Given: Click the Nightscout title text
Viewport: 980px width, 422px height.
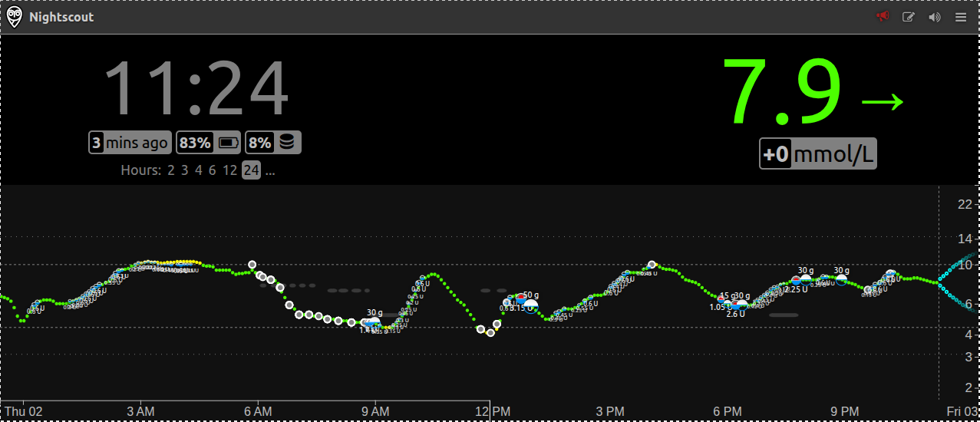Looking at the screenshot, I should tap(61, 17).
